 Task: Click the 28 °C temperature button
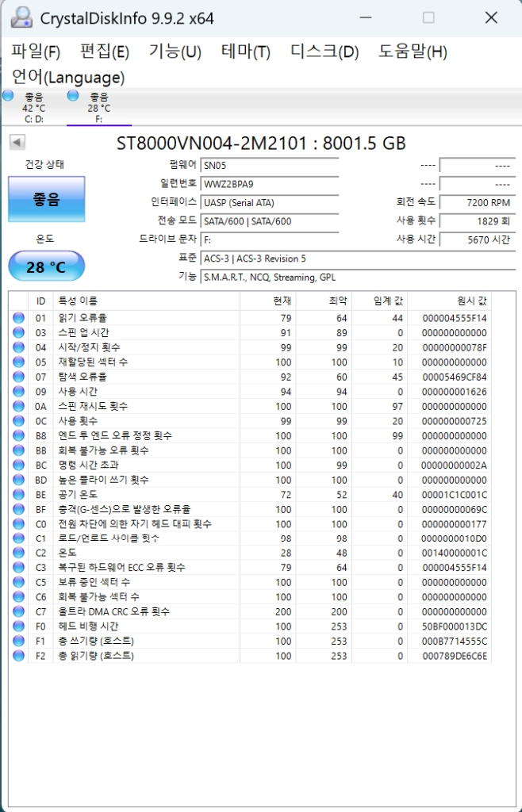click(x=47, y=266)
